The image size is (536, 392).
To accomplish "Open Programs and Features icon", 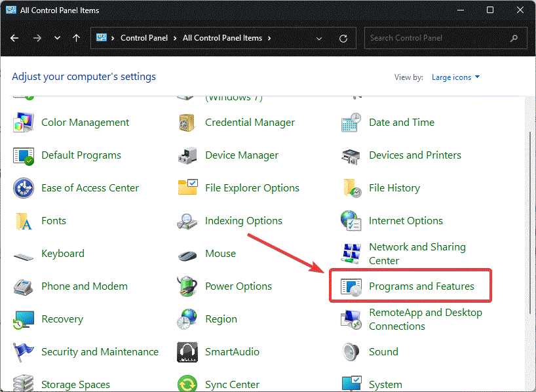I will click(x=351, y=286).
